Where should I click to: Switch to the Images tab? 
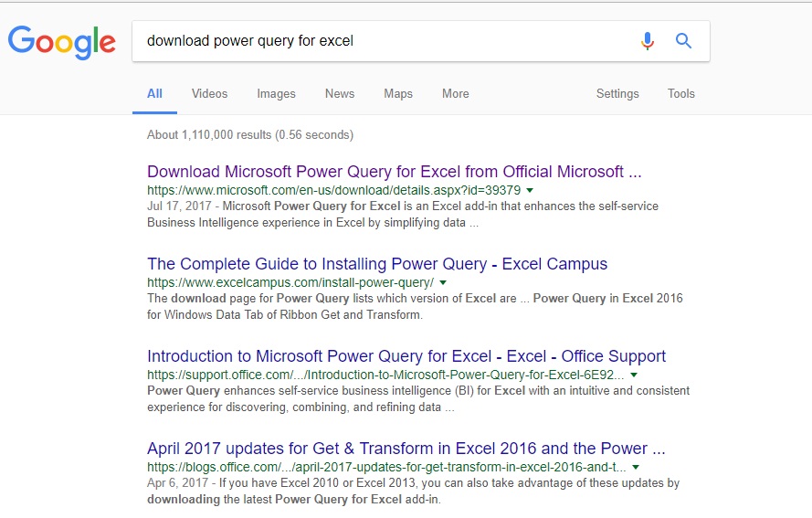click(276, 93)
